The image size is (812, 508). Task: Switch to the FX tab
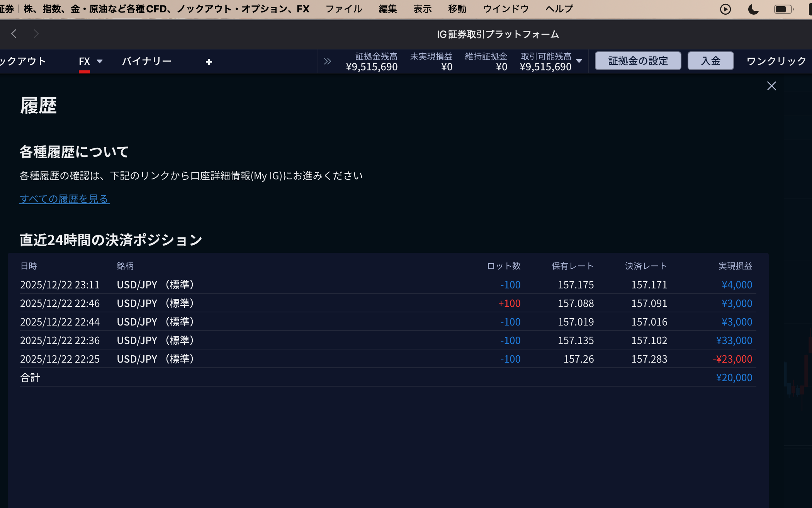84,61
